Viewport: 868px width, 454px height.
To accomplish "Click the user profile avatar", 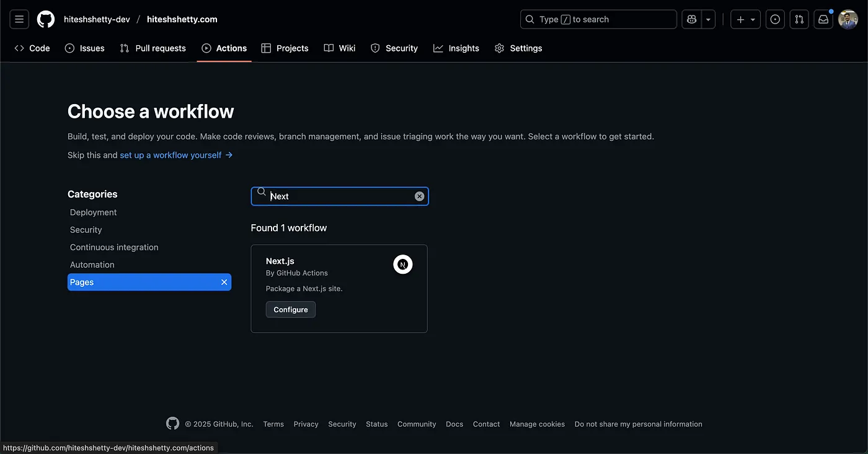I will click(x=848, y=19).
